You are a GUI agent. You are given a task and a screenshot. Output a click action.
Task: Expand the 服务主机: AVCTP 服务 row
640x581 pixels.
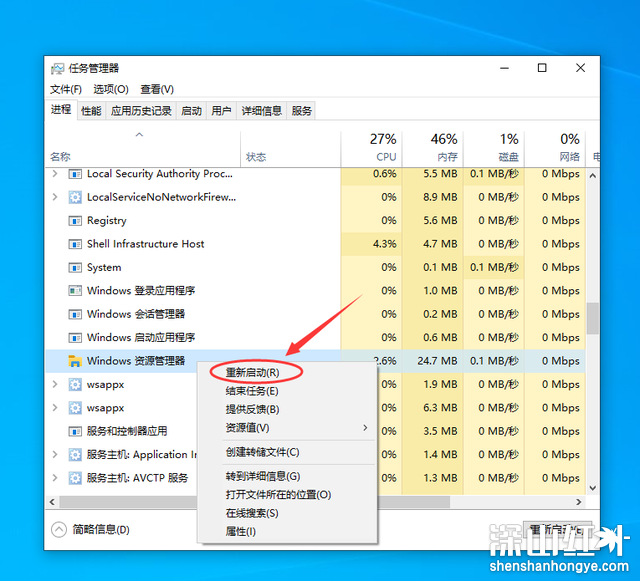(55, 477)
